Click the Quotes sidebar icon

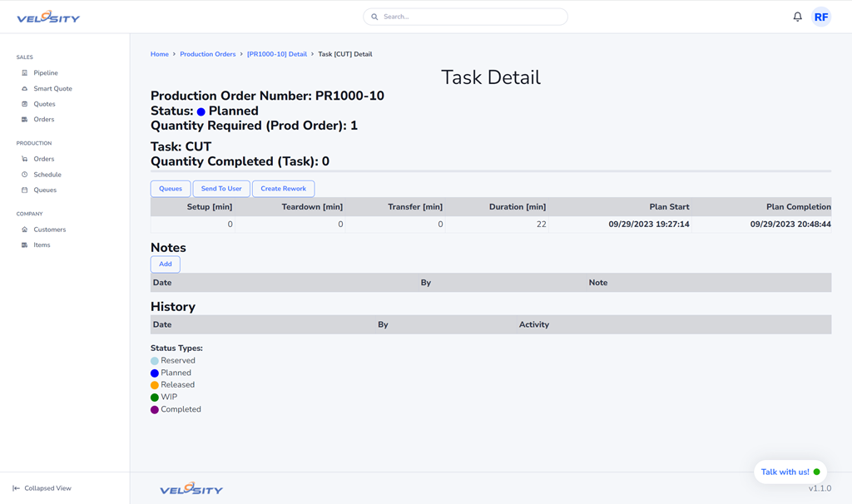pyautogui.click(x=25, y=104)
